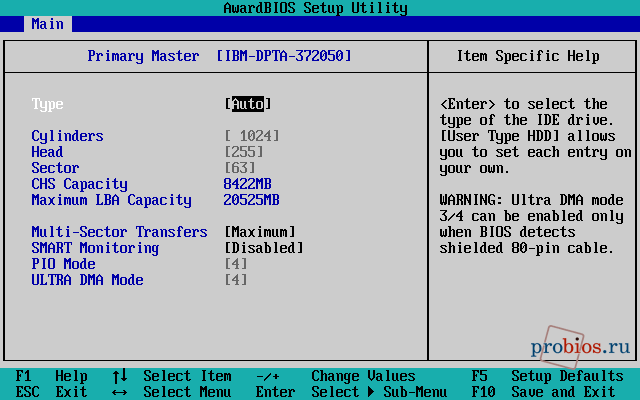Image resolution: width=640 pixels, height=400 pixels.
Task: Open the Type [Auto] value
Action: pyautogui.click(x=248, y=104)
